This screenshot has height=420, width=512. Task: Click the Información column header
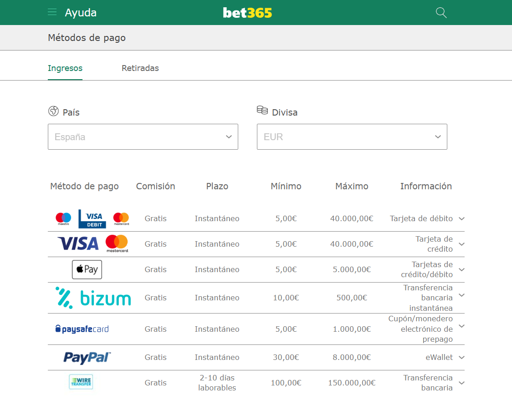coord(426,186)
